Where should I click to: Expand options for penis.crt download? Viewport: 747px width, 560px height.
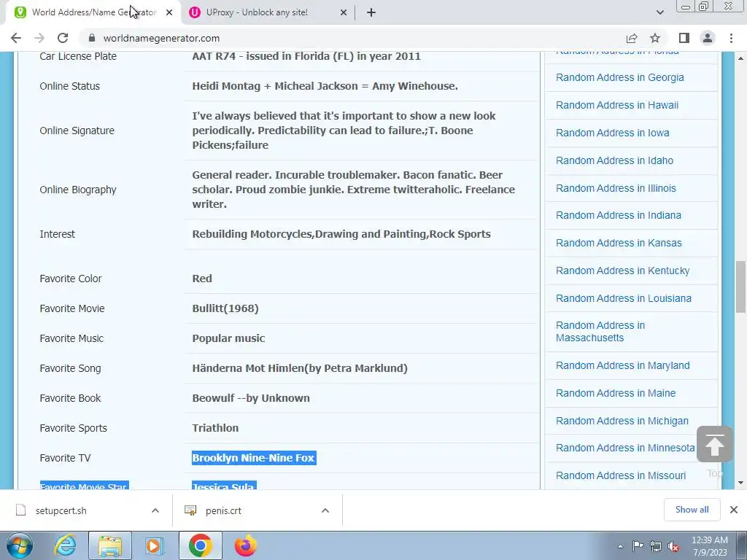pyautogui.click(x=325, y=510)
